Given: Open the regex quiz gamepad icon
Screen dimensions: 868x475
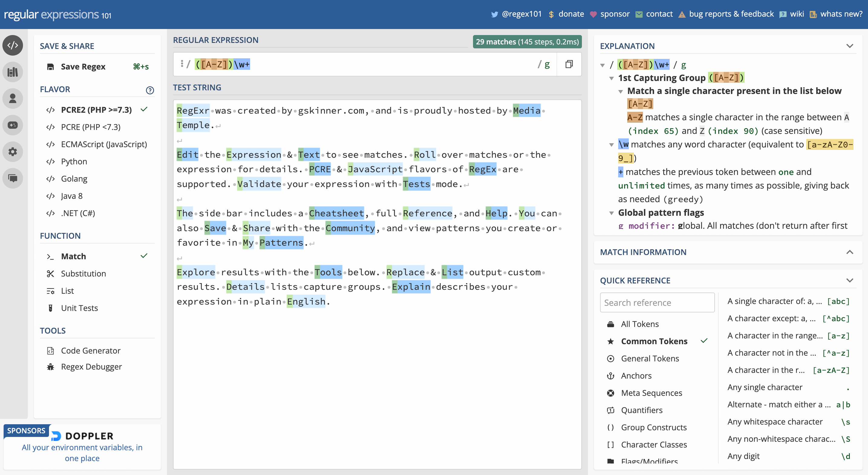Looking at the screenshot, I should coord(13,125).
